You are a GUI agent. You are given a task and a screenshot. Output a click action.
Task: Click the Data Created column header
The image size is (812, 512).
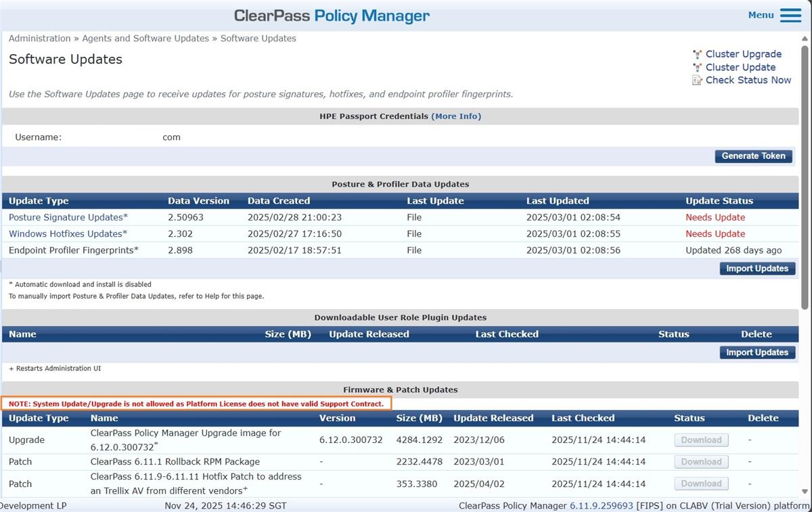(x=279, y=201)
